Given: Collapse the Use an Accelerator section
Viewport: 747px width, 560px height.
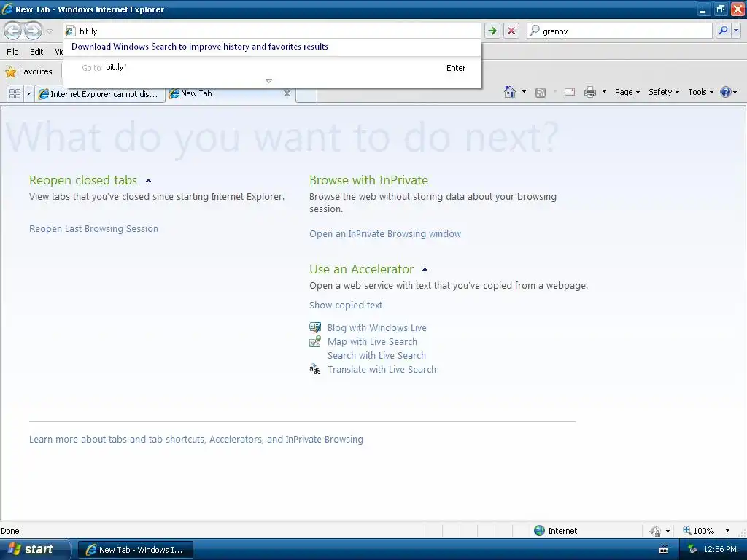Looking at the screenshot, I should pos(425,270).
